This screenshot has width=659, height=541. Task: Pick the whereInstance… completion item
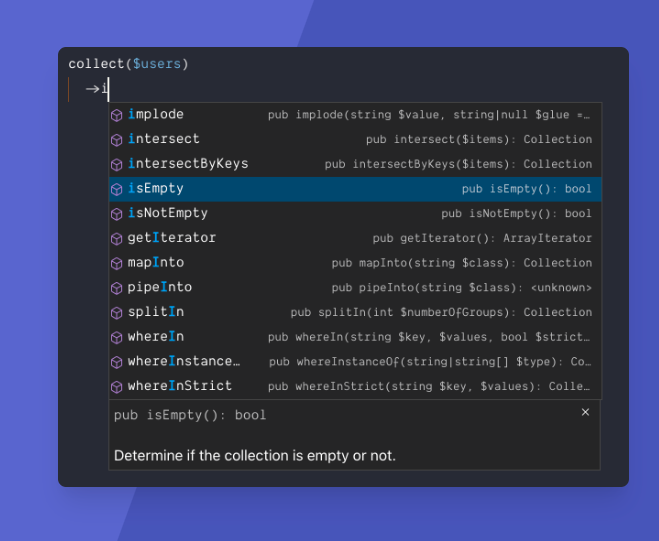pos(355,362)
